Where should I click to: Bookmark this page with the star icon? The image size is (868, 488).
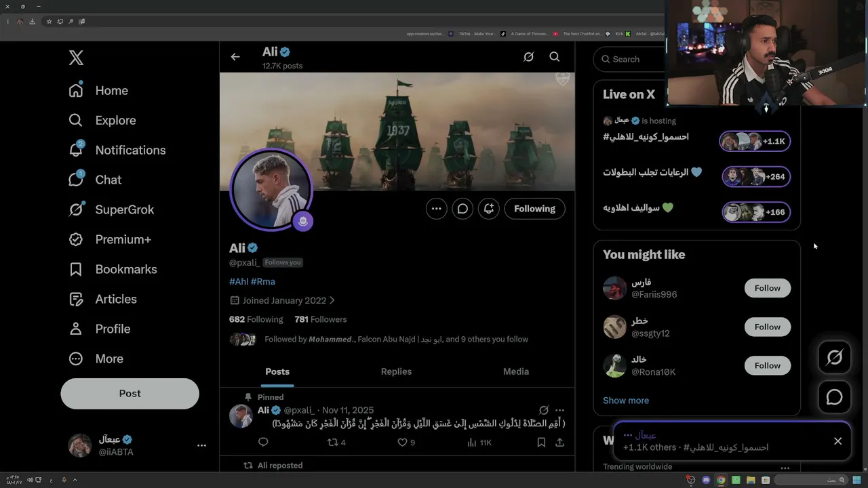coord(49,22)
